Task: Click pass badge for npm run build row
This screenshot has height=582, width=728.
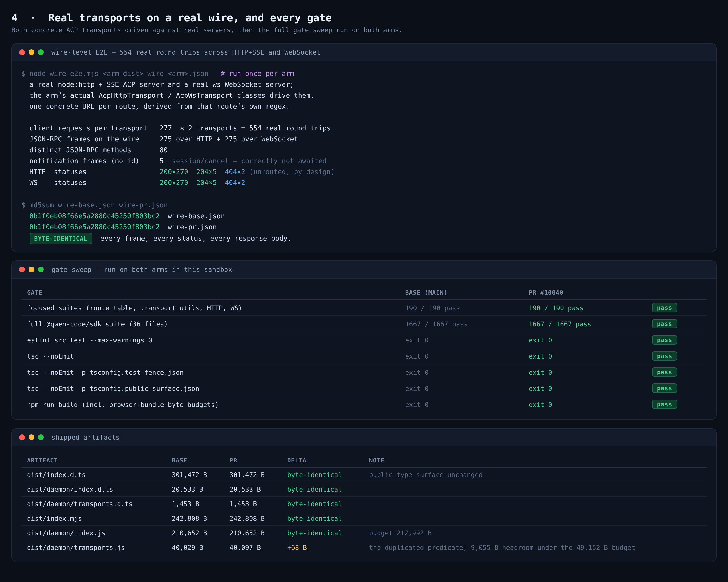Action: click(x=664, y=405)
